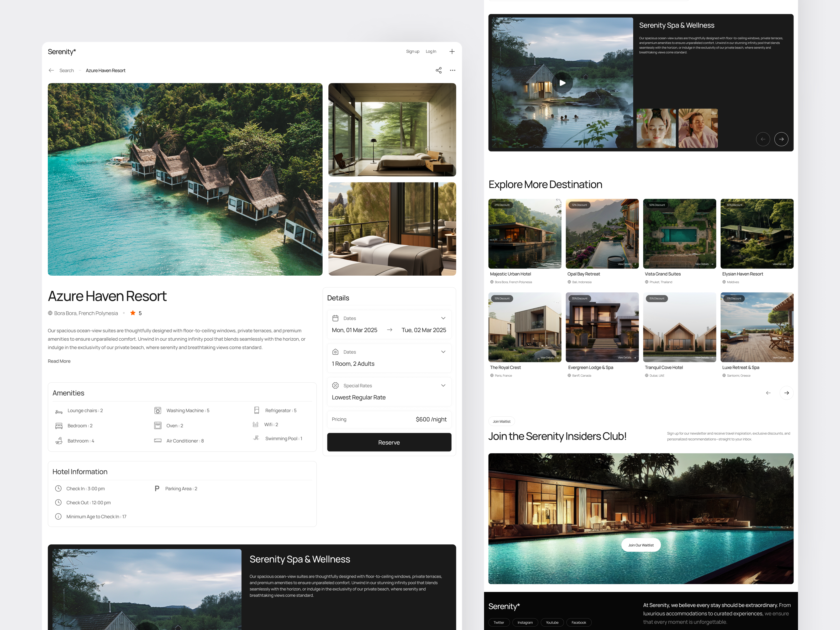
Task: Click the Join Waitlist pill above Insiders Club
Action: pyautogui.click(x=501, y=421)
